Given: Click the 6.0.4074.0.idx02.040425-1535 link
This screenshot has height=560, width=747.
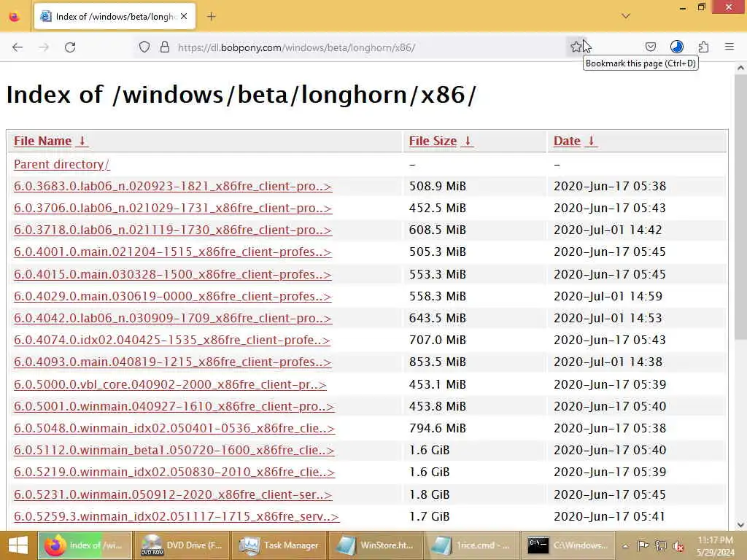Looking at the screenshot, I should point(171,340).
